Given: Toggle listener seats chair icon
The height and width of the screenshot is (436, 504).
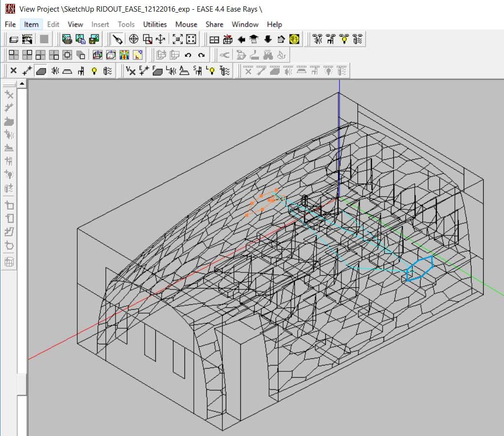Looking at the screenshot, I should tap(81, 71).
